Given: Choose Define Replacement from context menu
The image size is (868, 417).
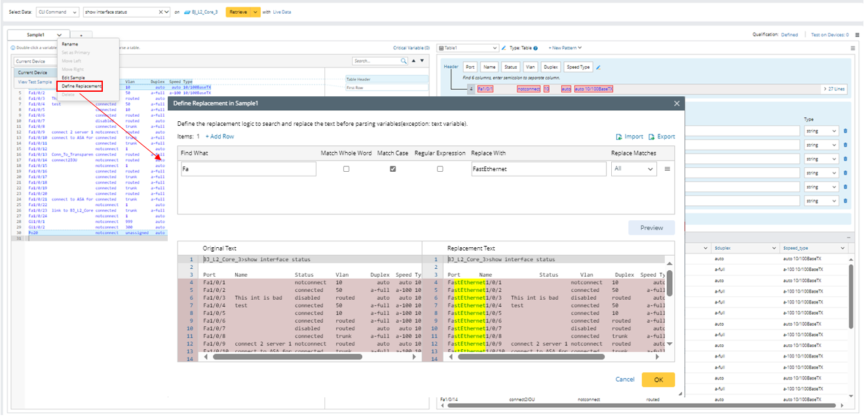Looking at the screenshot, I should click(x=81, y=86).
